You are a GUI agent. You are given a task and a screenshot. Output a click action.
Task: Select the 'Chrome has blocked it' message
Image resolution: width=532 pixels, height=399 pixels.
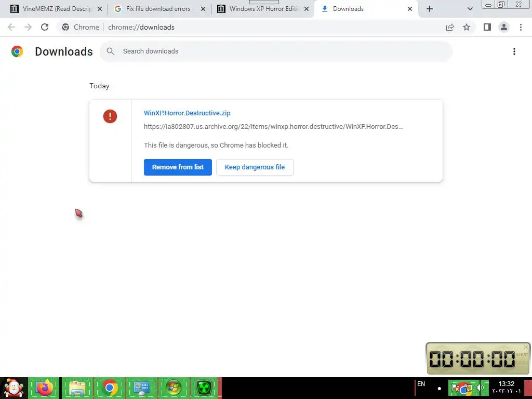(216, 145)
